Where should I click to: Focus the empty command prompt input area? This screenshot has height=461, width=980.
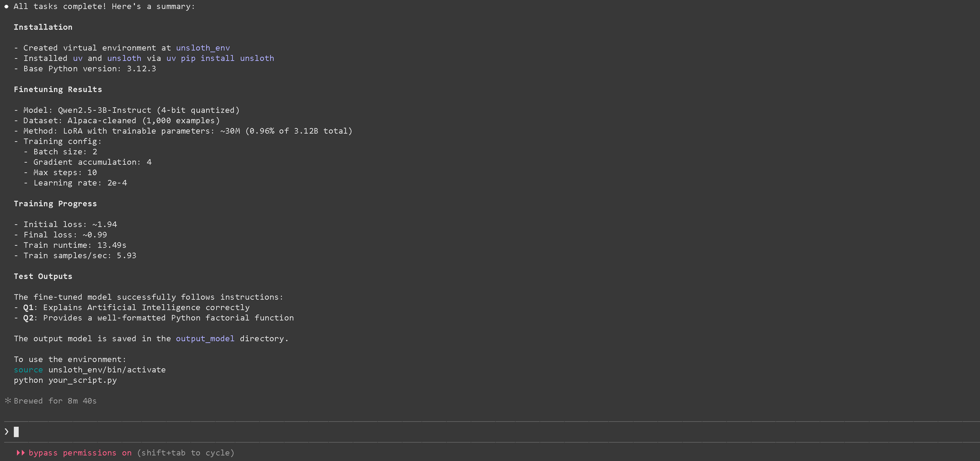pyautogui.click(x=457, y=432)
